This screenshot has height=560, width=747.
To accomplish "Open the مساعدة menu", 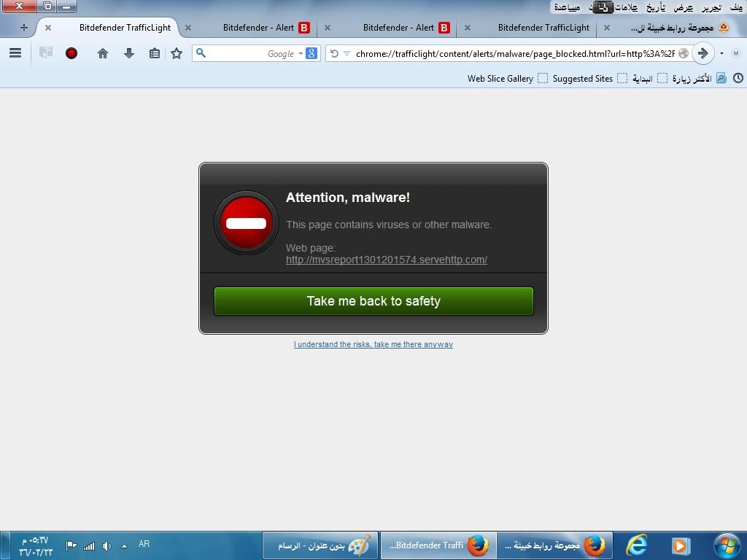I will coord(567,7).
